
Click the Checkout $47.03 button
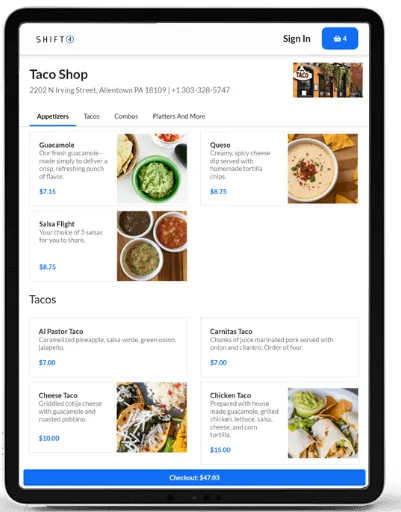[194, 477]
